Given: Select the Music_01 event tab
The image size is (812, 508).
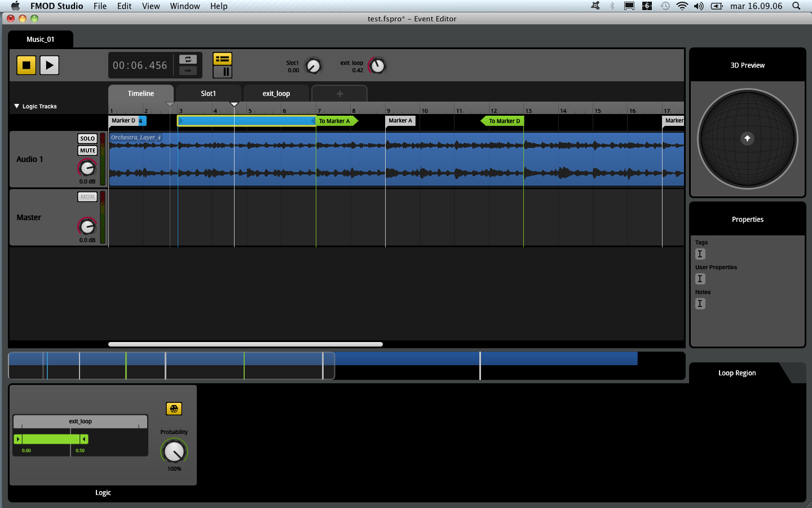Looking at the screenshot, I should tap(41, 40).
